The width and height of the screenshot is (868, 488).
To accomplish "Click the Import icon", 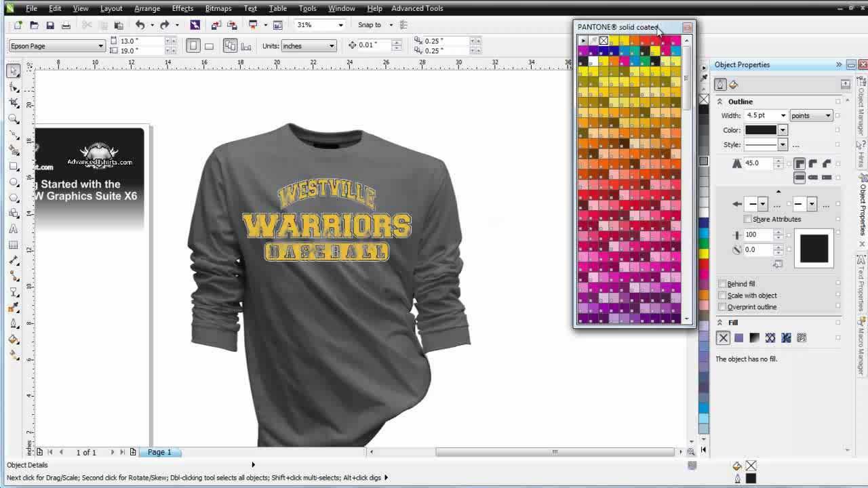I will [216, 25].
